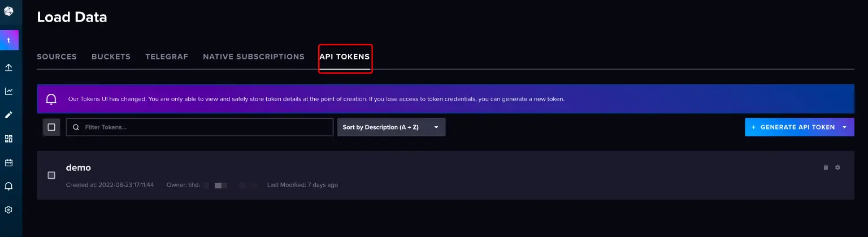This screenshot has height=237, width=868.
Task: Select the Native Subscriptions tab
Action: pos(253,57)
